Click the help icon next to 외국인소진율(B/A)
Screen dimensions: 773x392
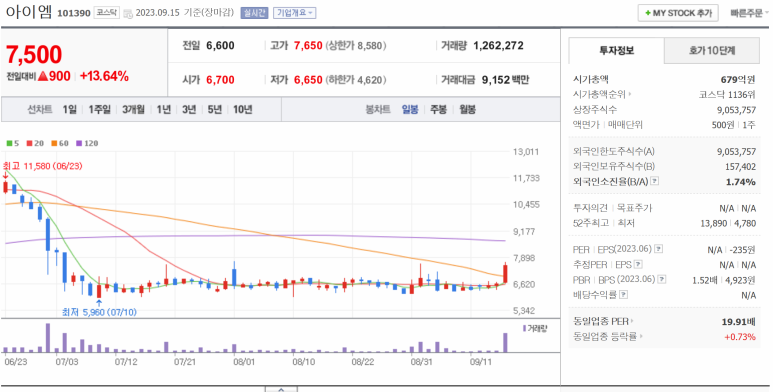click(x=654, y=181)
